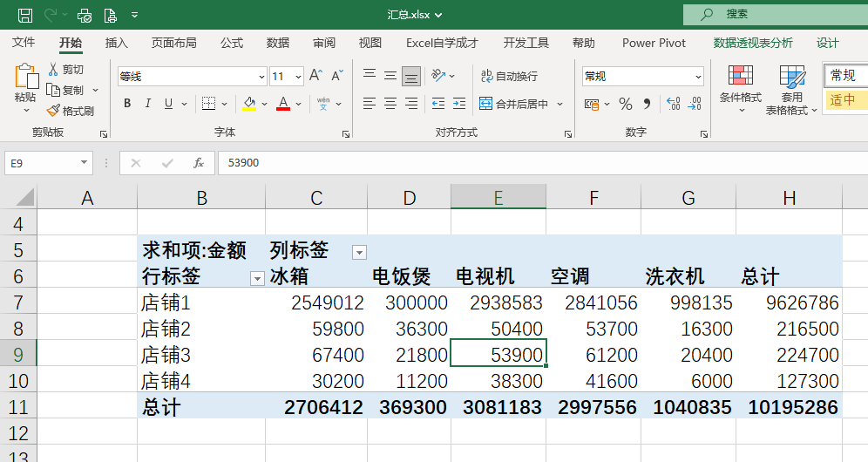
Task: Apply the yellow fill color swatch
Action: pyautogui.click(x=249, y=104)
